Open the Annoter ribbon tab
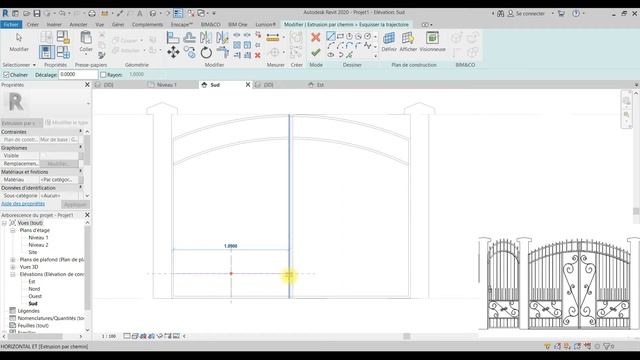This screenshot has height=360, width=640. pos(78,24)
